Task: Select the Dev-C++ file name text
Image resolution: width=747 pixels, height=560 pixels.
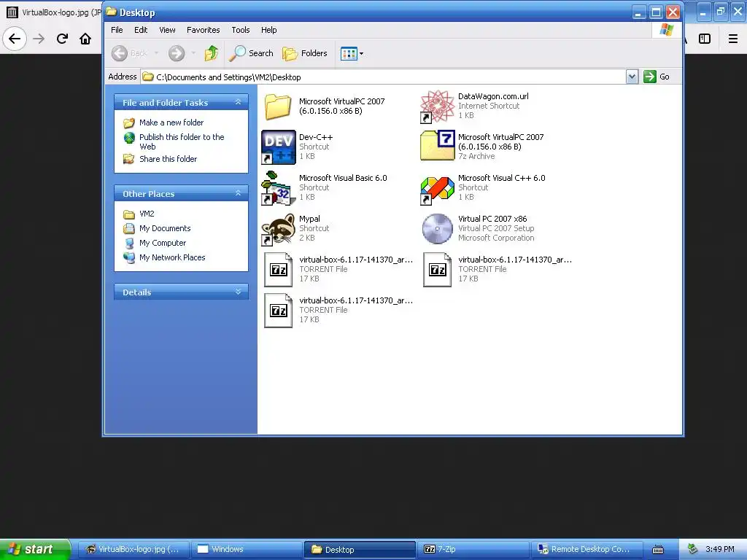Action: [316, 137]
